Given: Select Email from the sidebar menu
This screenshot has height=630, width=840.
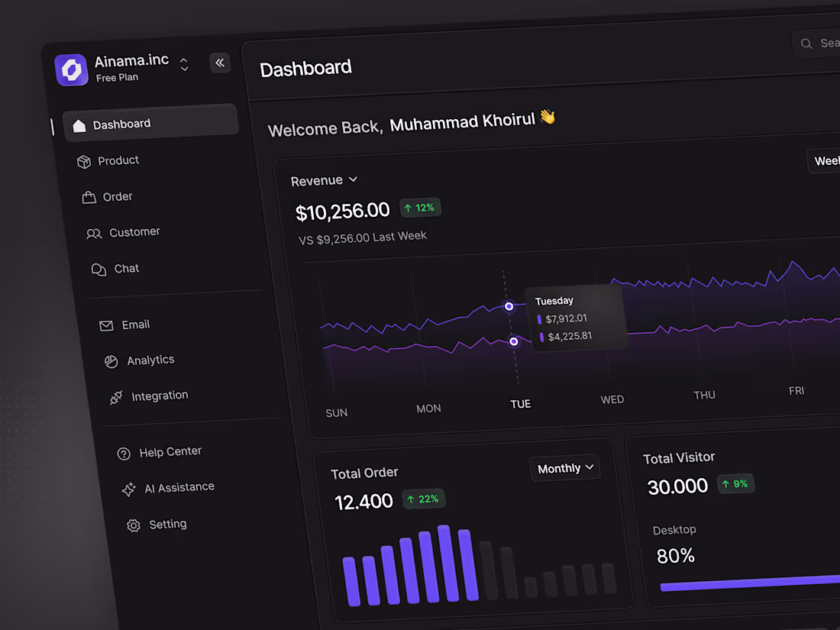Looking at the screenshot, I should [x=135, y=324].
